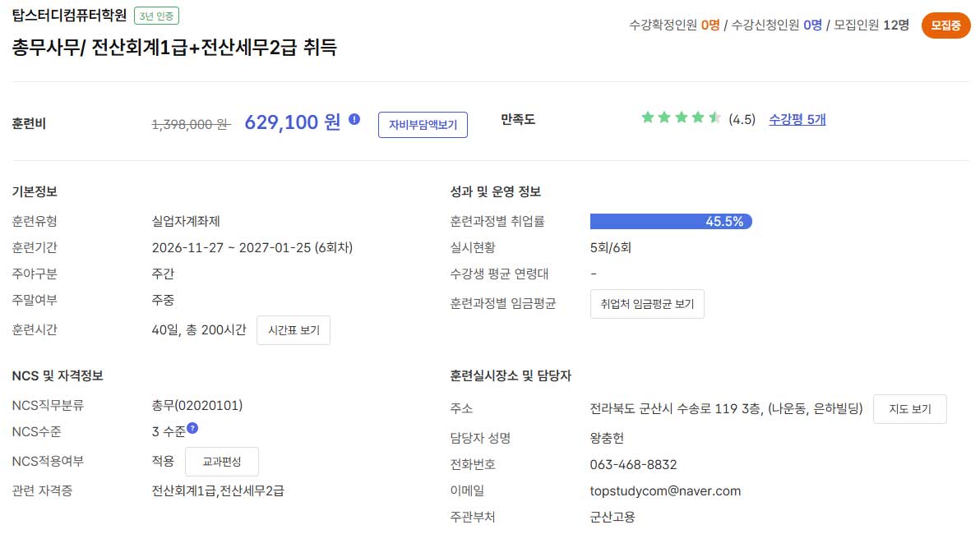Click related certificates 전산회계1급,전산세무2급

coord(218,491)
